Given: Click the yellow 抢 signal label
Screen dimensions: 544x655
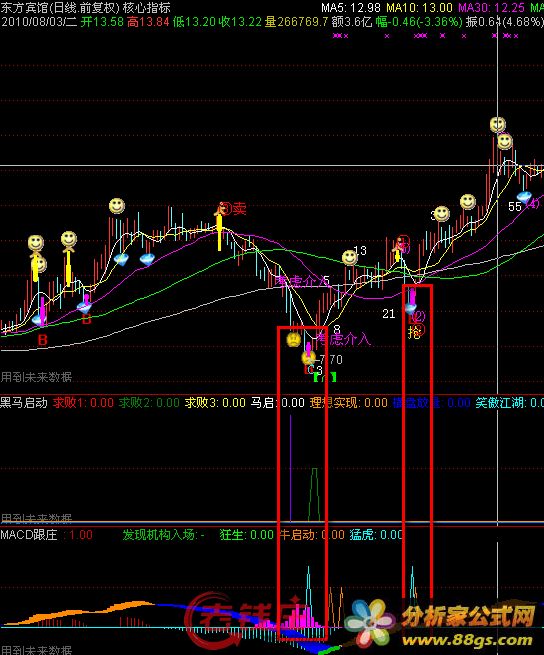Looking at the screenshot, I should tap(414, 333).
